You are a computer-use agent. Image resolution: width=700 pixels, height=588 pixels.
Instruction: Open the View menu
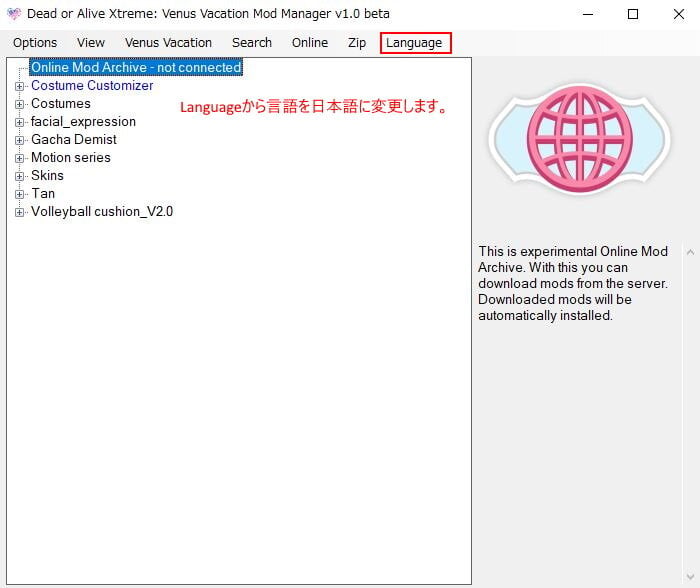91,43
